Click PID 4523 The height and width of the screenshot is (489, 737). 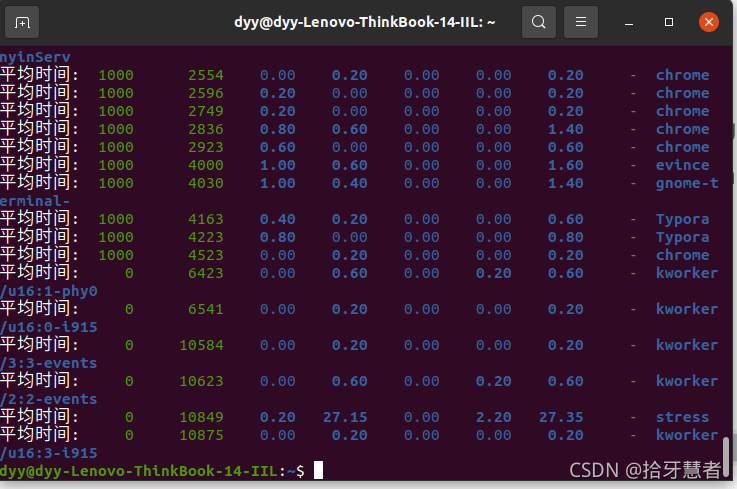pos(206,255)
